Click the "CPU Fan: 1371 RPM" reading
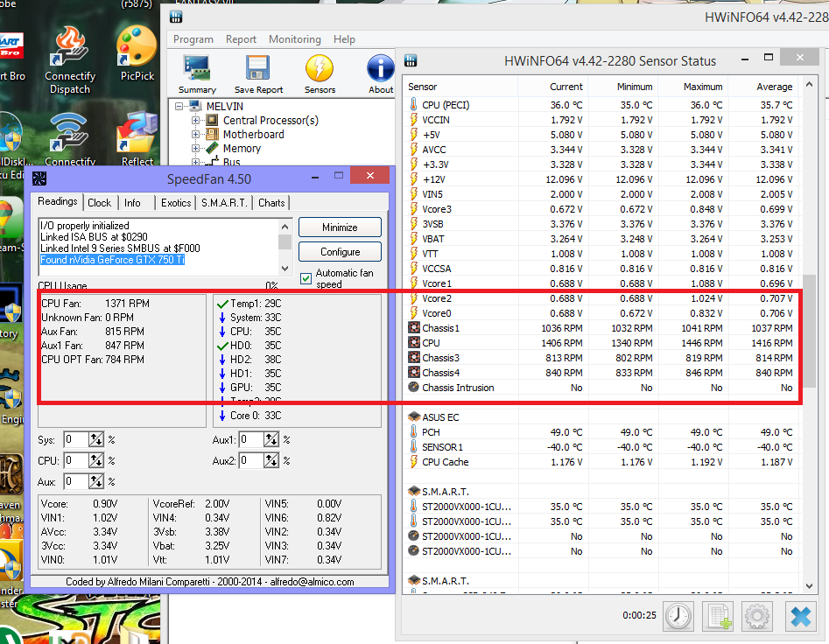The image size is (829, 644). 95,304
